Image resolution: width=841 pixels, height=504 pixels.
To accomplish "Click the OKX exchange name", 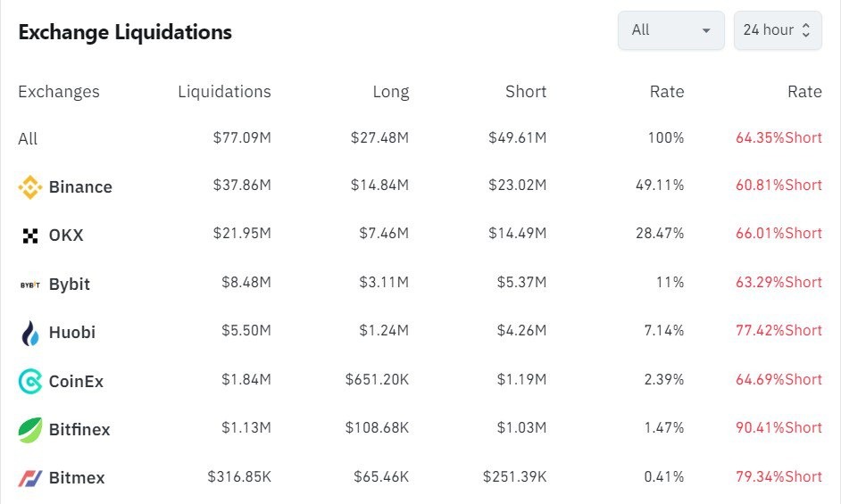I will point(66,235).
